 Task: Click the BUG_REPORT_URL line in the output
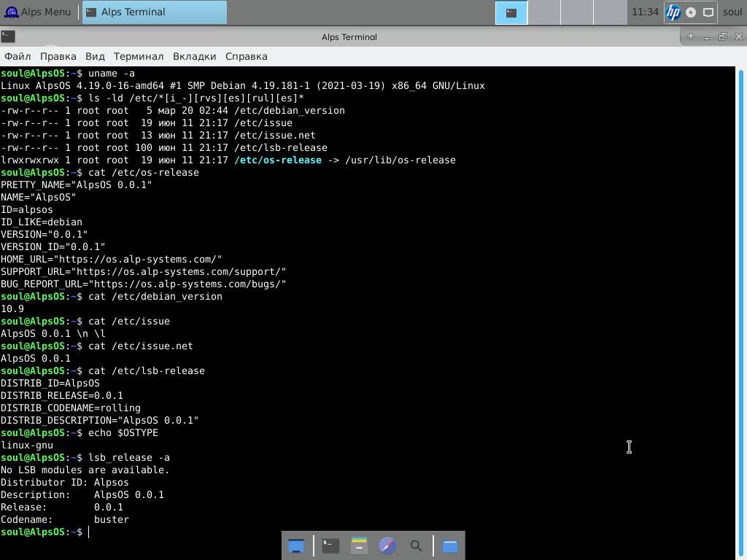[x=144, y=284]
